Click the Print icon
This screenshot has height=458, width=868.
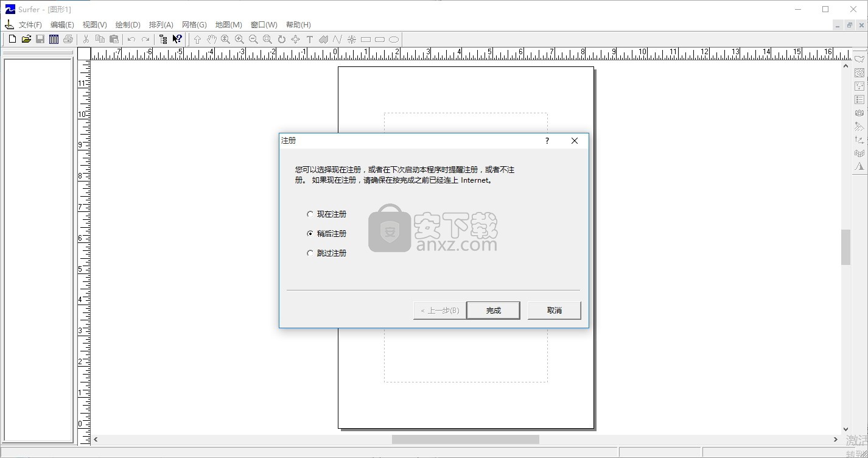[x=68, y=39]
